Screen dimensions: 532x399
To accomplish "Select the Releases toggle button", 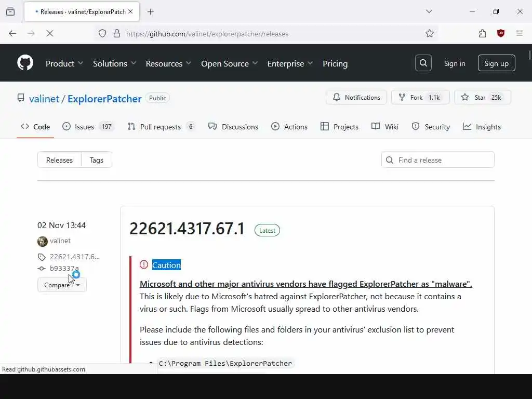I will (x=59, y=160).
